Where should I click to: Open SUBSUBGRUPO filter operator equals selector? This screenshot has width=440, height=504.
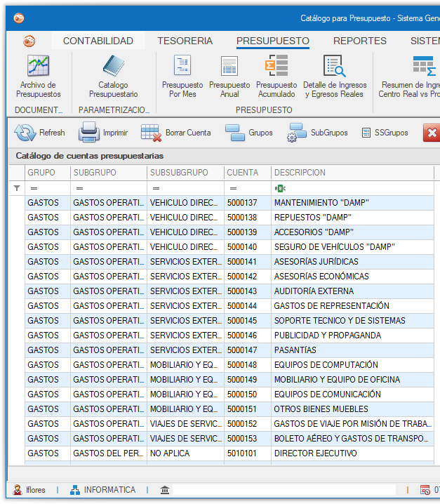(x=156, y=188)
